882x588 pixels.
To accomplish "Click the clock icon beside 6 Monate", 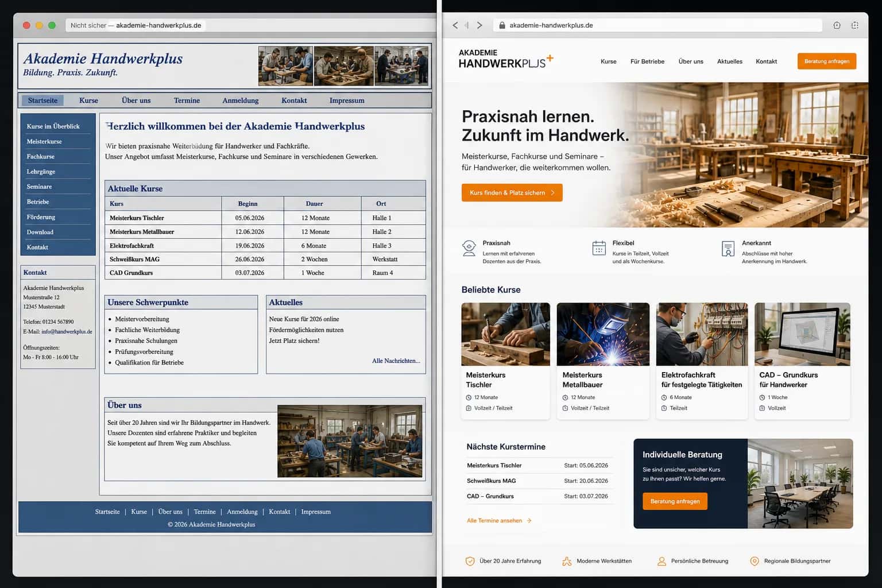I will 664,397.
